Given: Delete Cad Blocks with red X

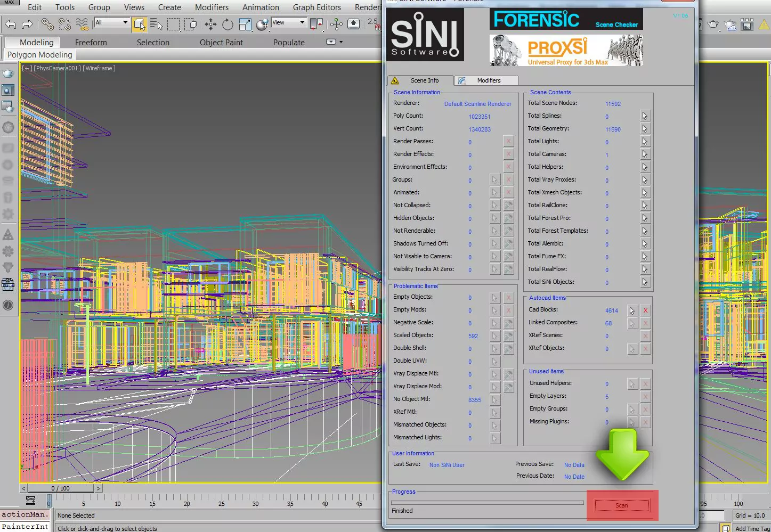Looking at the screenshot, I should (x=645, y=310).
